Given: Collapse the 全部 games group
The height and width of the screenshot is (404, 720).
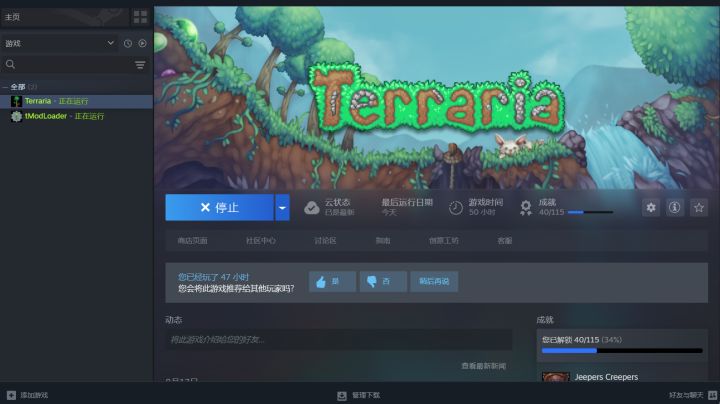Looking at the screenshot, I should [5, 87].
